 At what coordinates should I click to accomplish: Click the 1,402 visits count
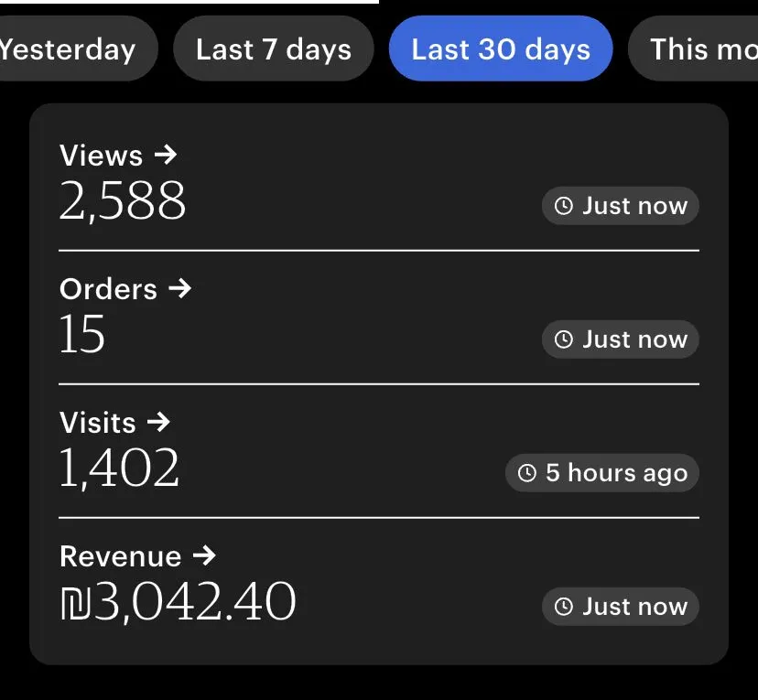coord(119,468)
